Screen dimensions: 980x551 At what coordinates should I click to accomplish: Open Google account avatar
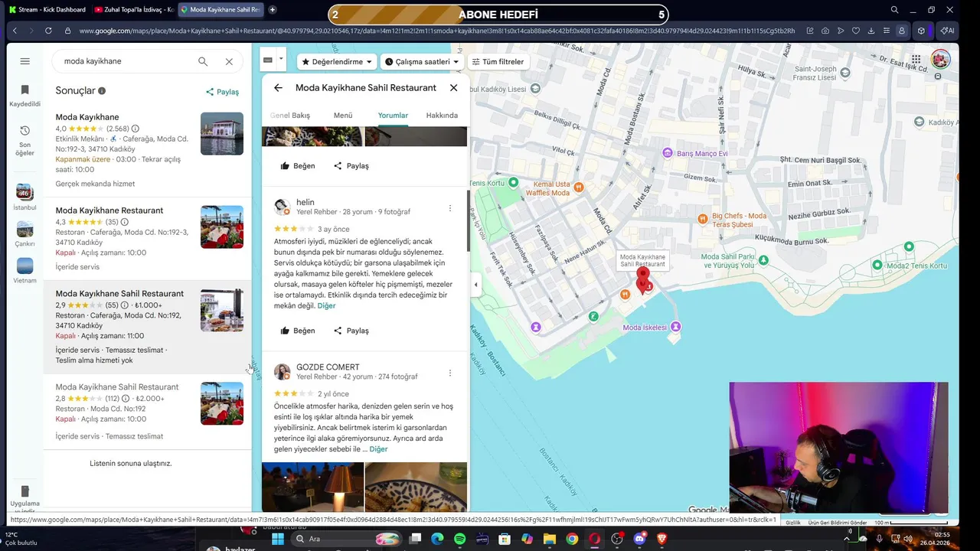point(941,59)
